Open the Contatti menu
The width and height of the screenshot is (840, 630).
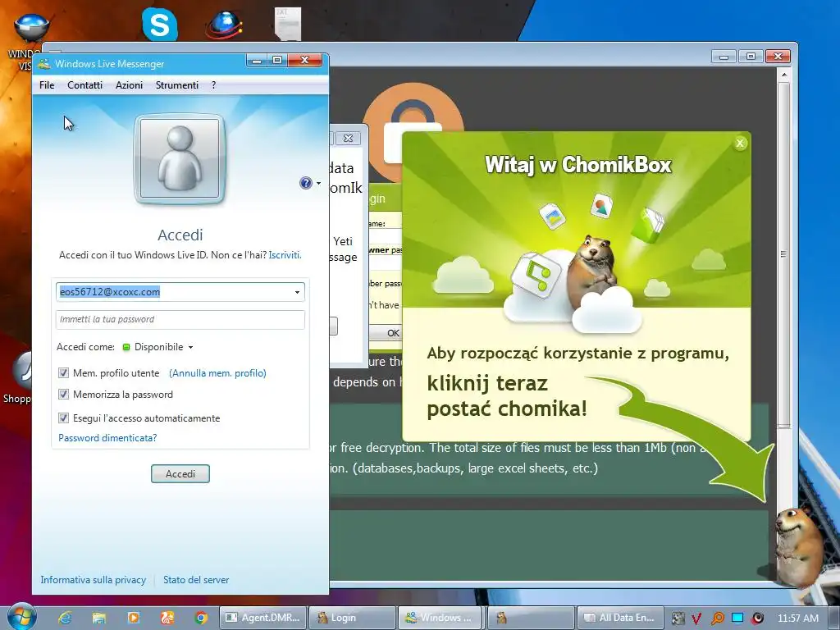pos(84,85)
